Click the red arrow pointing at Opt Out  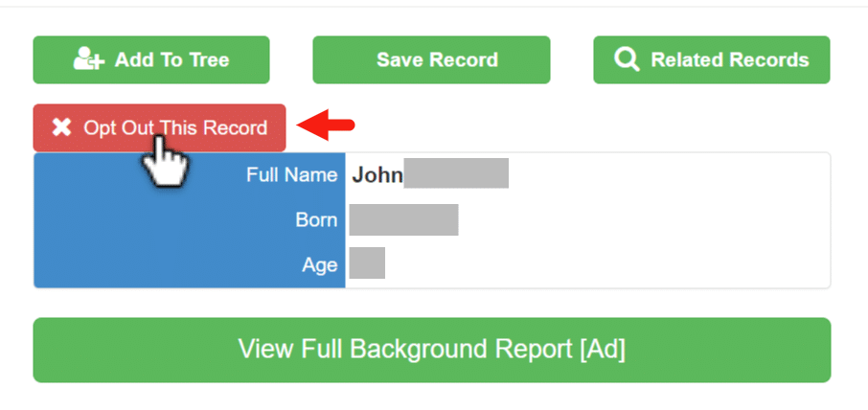pyautogui.click(x=326, y=124)
